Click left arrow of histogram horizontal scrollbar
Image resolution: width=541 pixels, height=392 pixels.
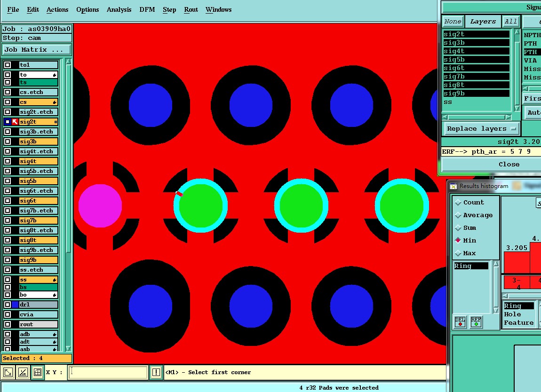point(505,296)
